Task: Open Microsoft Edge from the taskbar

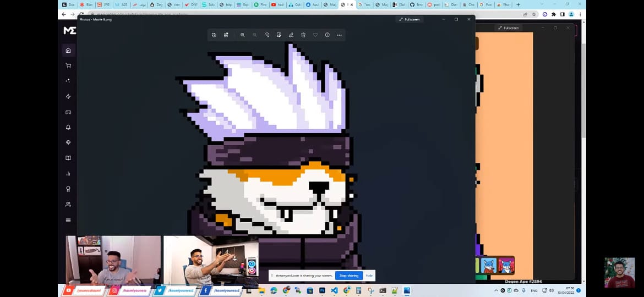Action: [x=274, y=290]
